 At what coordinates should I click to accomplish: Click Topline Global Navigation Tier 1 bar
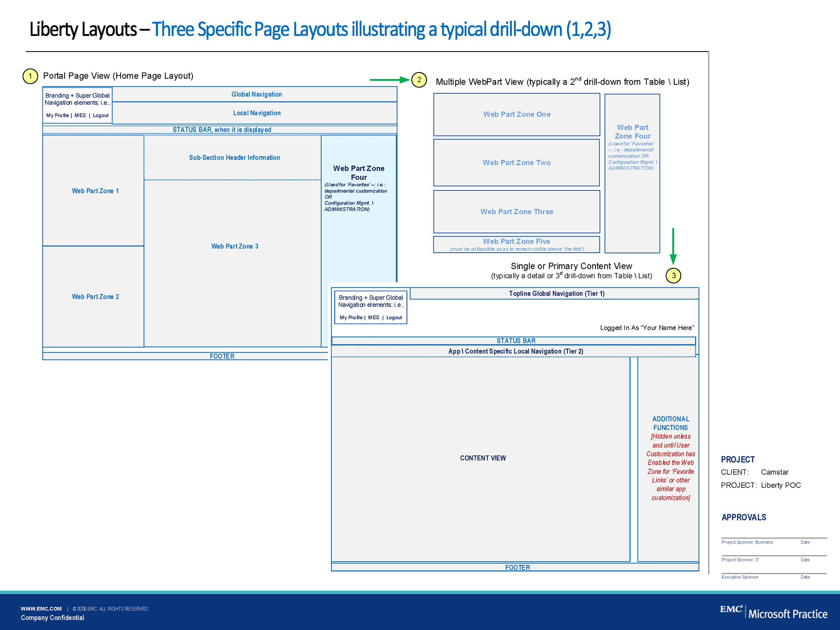click(x=556, y=294)
